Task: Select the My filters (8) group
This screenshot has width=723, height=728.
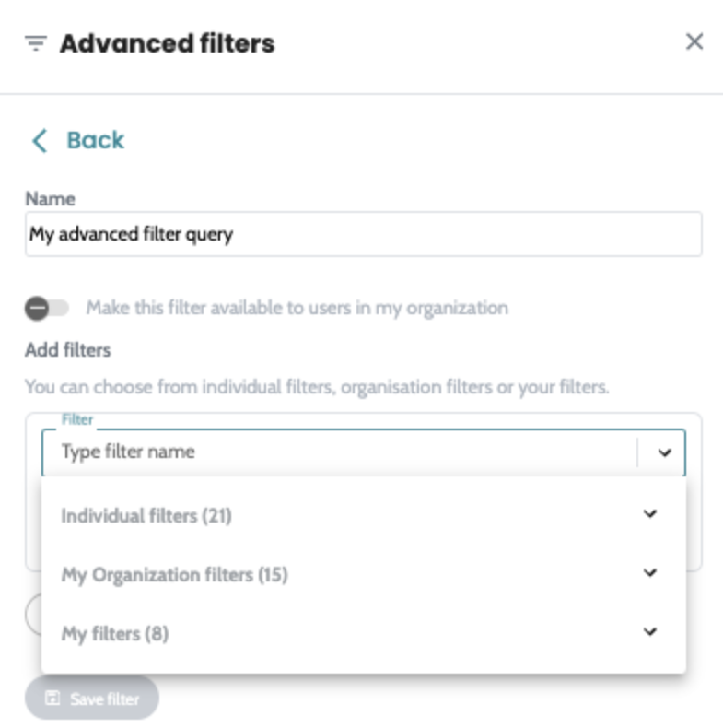Action: (115, 634)
